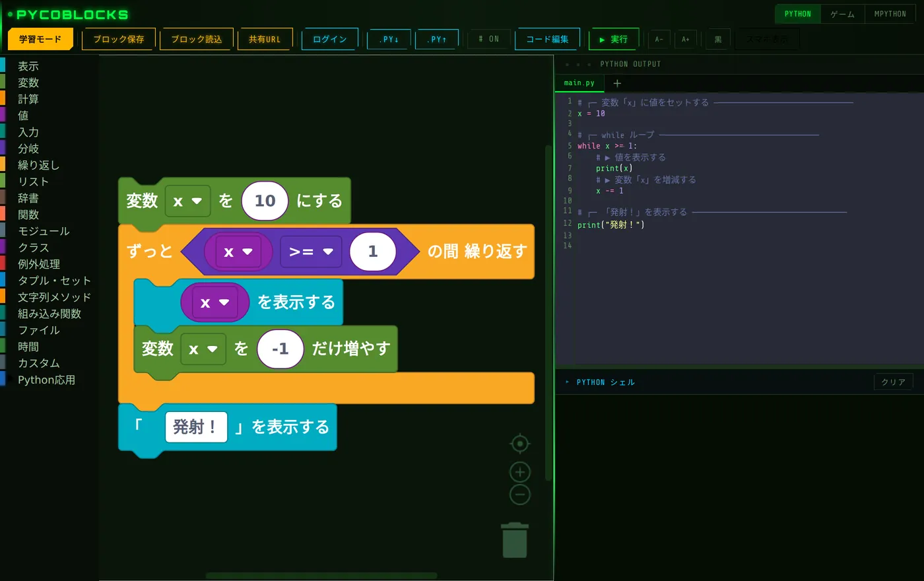
Task: Decrease font size with A- button
Action: click(x=659, y=39)
